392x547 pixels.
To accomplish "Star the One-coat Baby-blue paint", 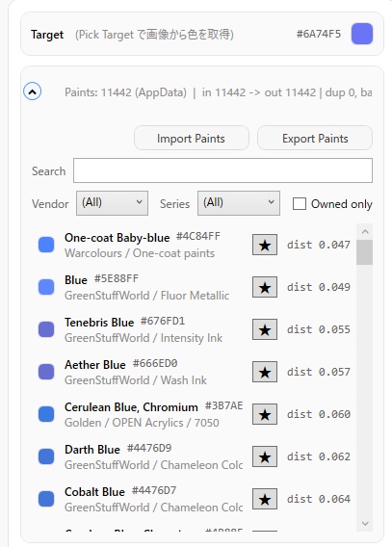I will 265,245.
